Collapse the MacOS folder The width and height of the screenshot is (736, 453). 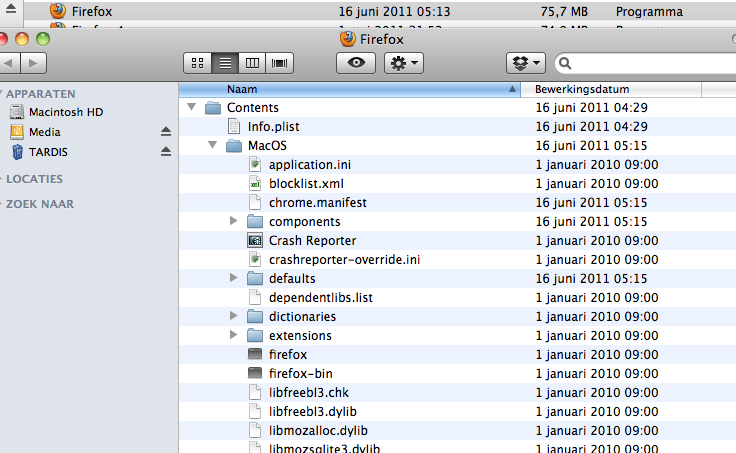pyautogui.click(x=213, y=145)
